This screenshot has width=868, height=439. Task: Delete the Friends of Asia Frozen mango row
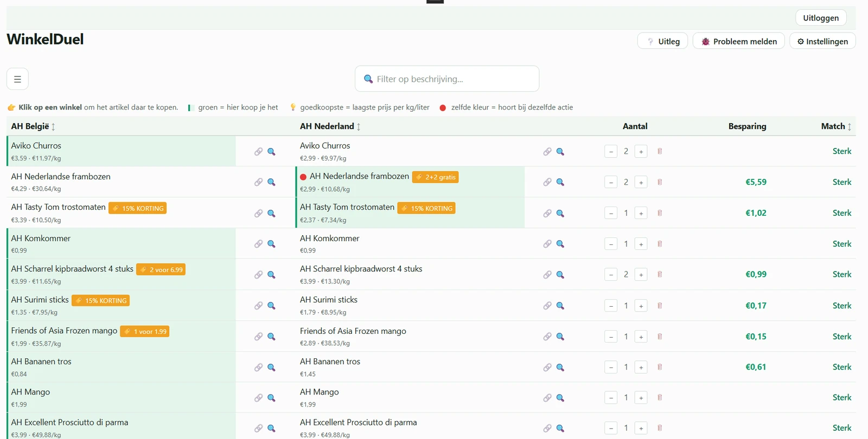tap(660, 337)
